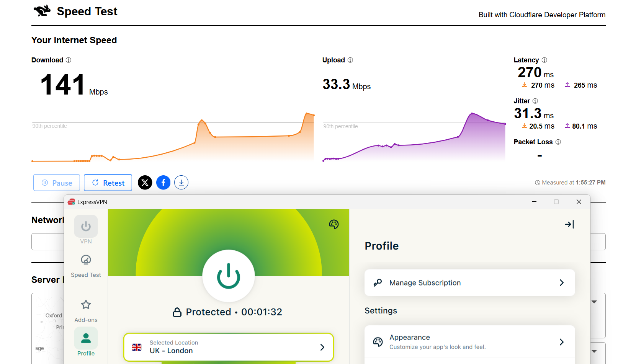Viewport: 636px width, 364px height.
Task: Click the Packet Loss info icon
Action: click(x=558, y=142)
